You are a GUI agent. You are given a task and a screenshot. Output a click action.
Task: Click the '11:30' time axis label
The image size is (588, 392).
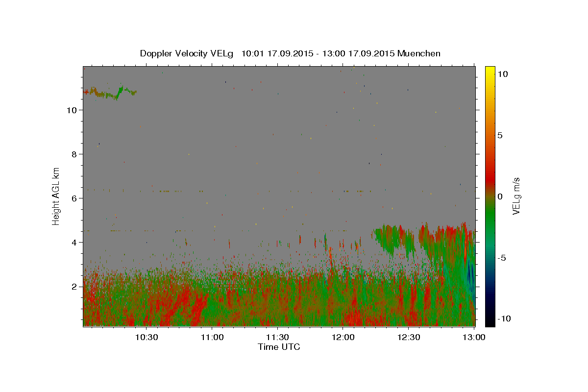point(277,337)
